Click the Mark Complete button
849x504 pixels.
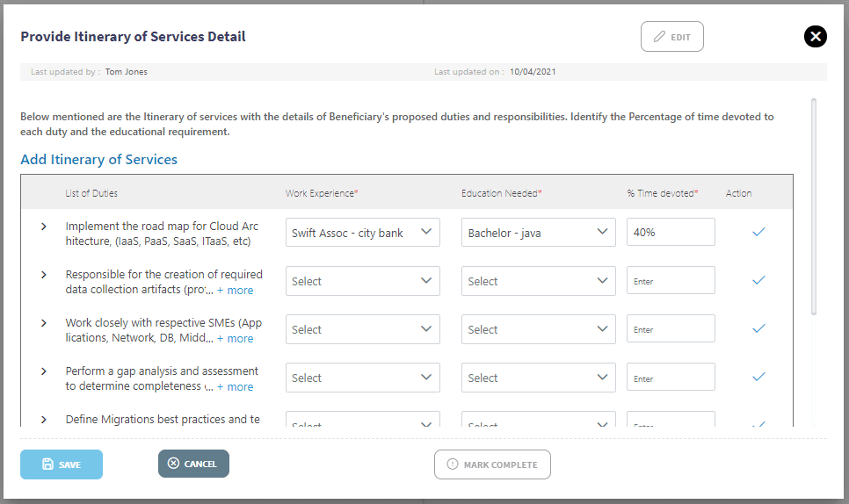click(492, 464)
